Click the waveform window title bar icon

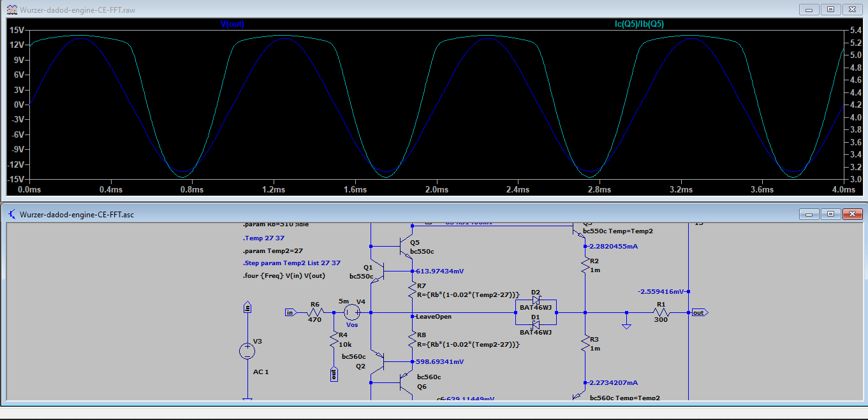(12, 10)
